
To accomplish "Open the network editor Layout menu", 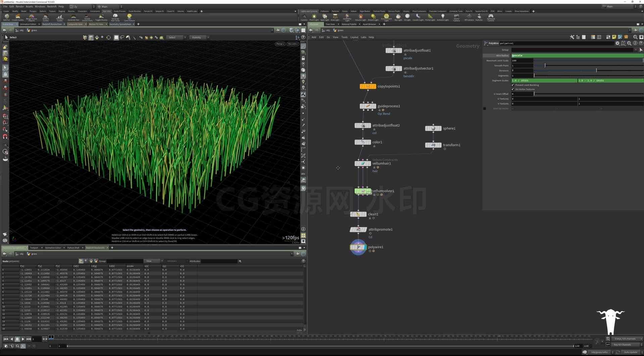I will (354, 37).
